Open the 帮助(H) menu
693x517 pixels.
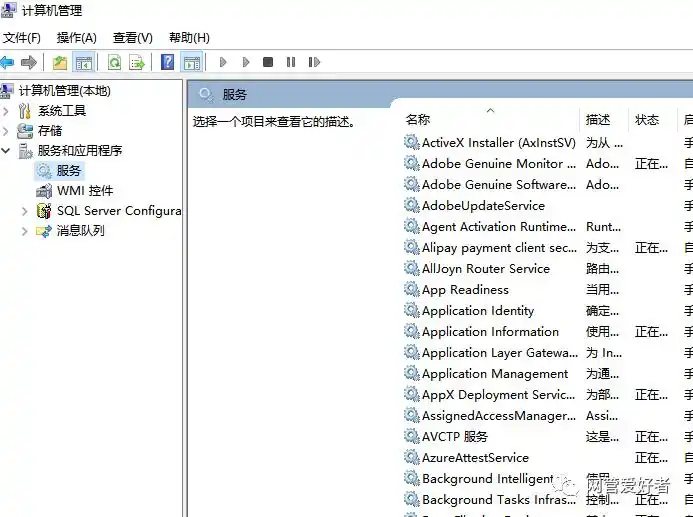pos(189,38)
